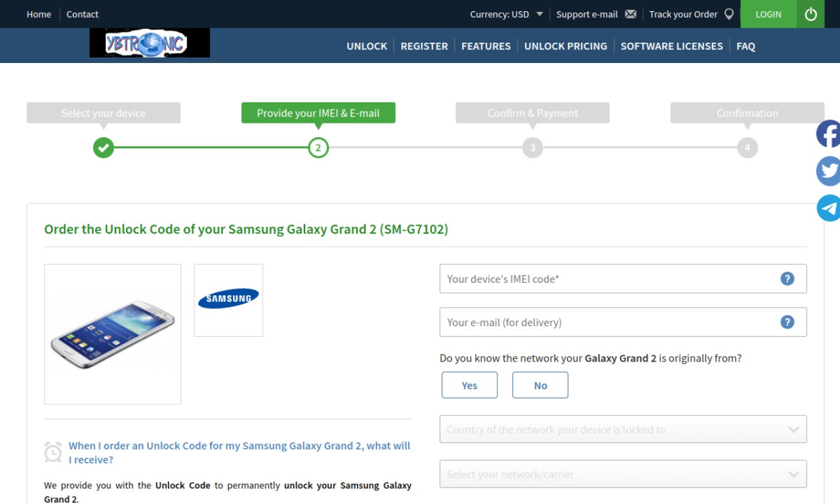
Task: Click the Track your Order link text
Action: (x=683, y=14)
